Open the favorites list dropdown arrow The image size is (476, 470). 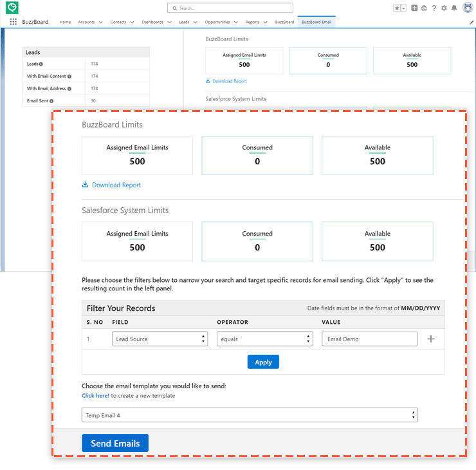click(404, 8)
